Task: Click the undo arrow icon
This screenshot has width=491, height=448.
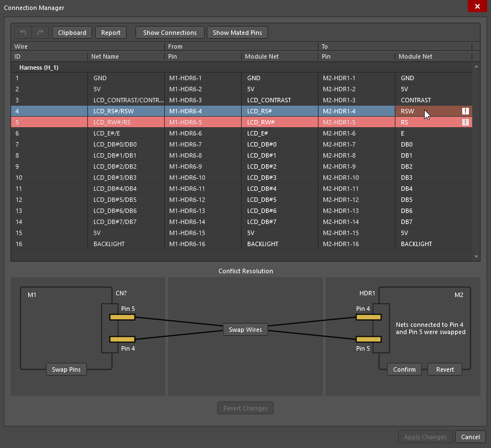Action: 23,33
